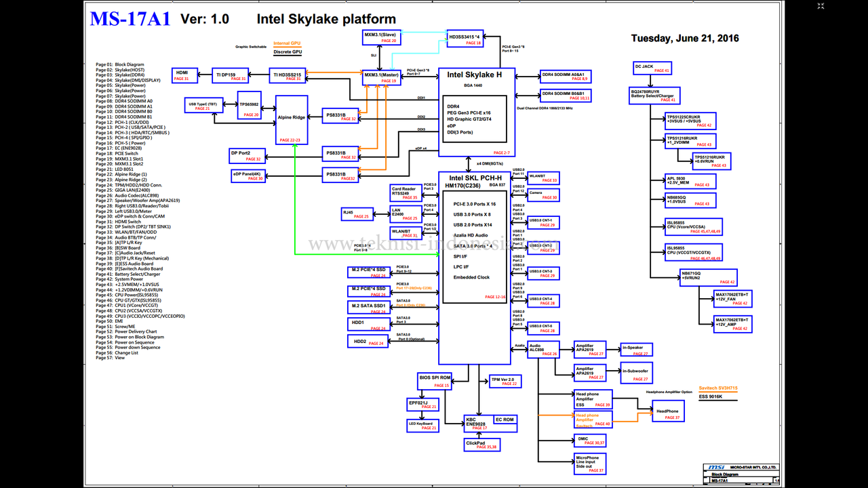Click the USB TypeC (TBT) block
The image size is (868, 488).
[203, 105]
